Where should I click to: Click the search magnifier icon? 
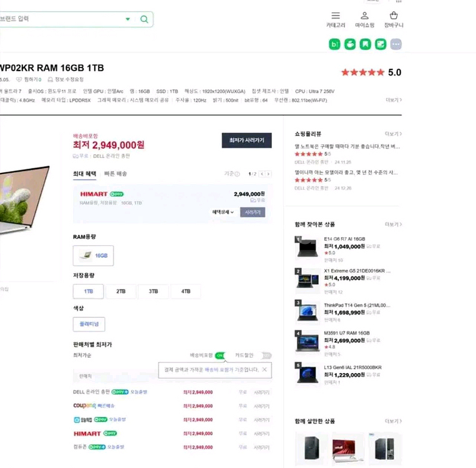click(x=144, y=19)
